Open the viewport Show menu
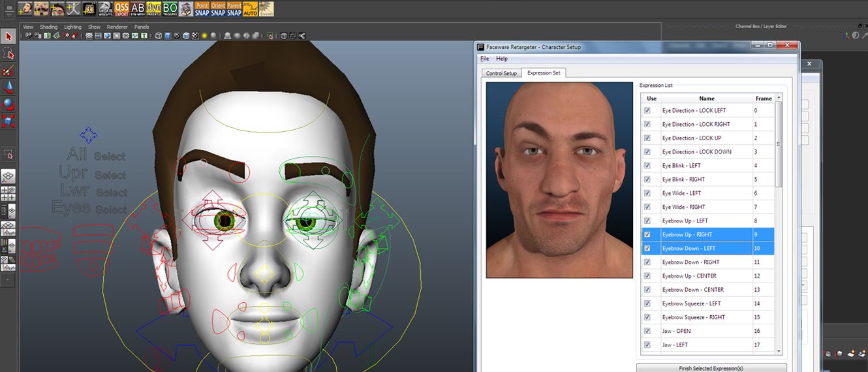868x372 pixels. (x=94, y=27)
